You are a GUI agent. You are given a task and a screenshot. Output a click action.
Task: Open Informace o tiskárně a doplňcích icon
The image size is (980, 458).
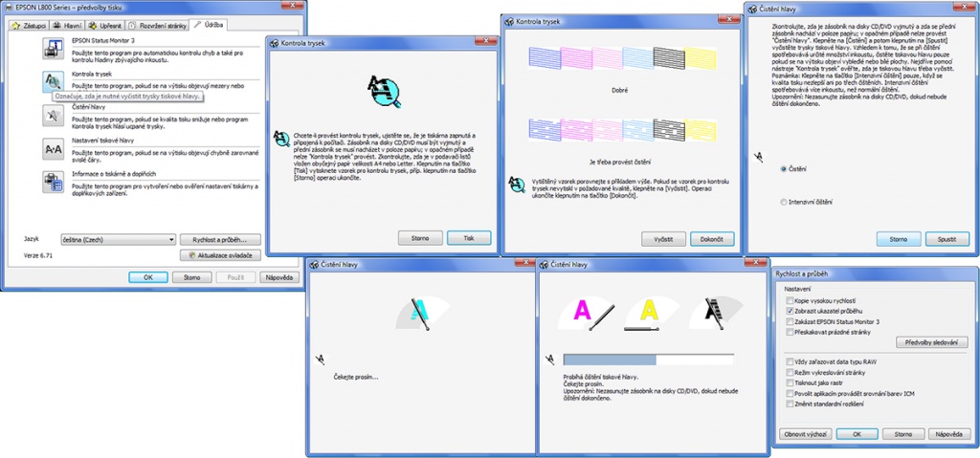(54, 182)
